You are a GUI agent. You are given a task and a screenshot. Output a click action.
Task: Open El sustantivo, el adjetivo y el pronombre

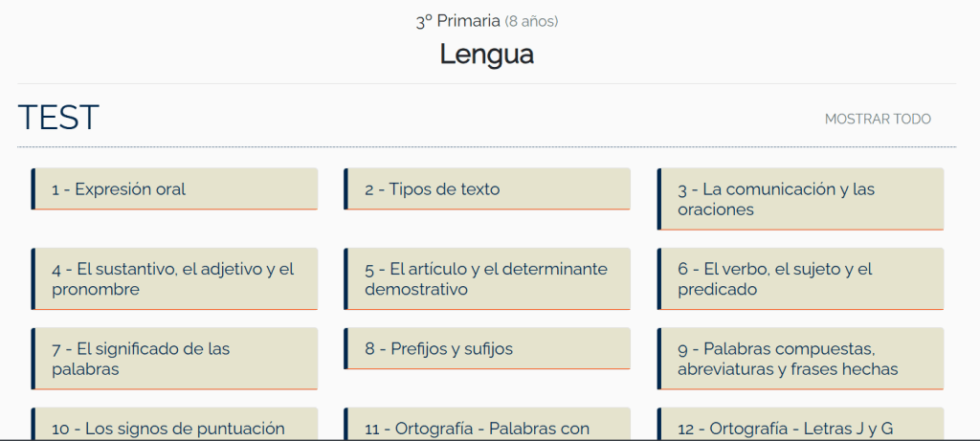pos(174,278)
